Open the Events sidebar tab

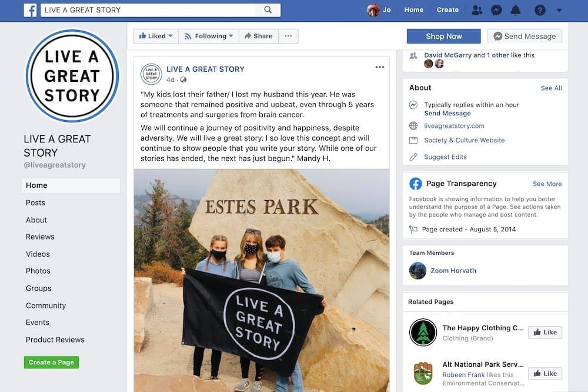pos(38,323)
